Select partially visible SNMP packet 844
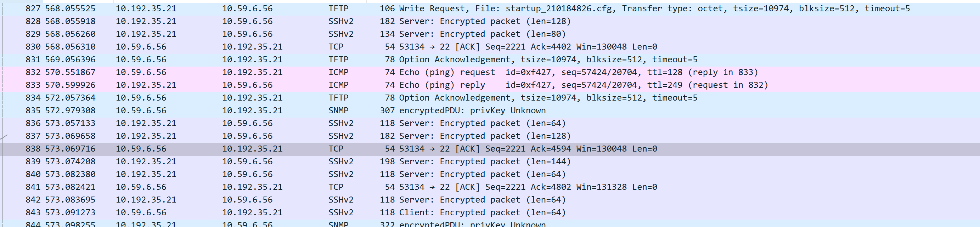This screenshot has height=227, width=980. point(457,224)
